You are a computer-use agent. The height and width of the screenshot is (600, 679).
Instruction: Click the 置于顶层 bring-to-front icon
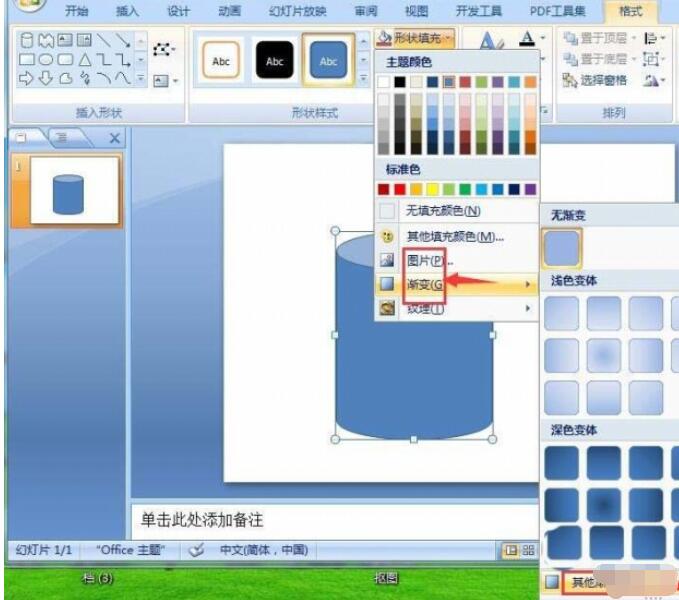pyautogui.click(x=570, y=38)
